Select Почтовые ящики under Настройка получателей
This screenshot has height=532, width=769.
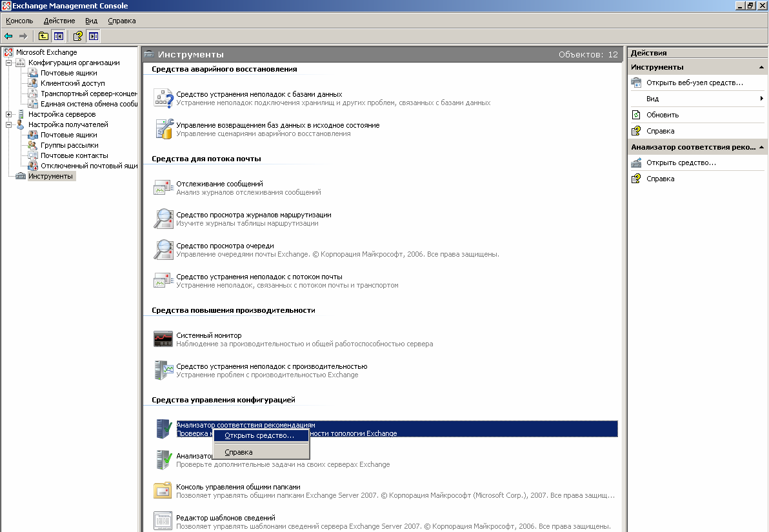tap(68, 135)
